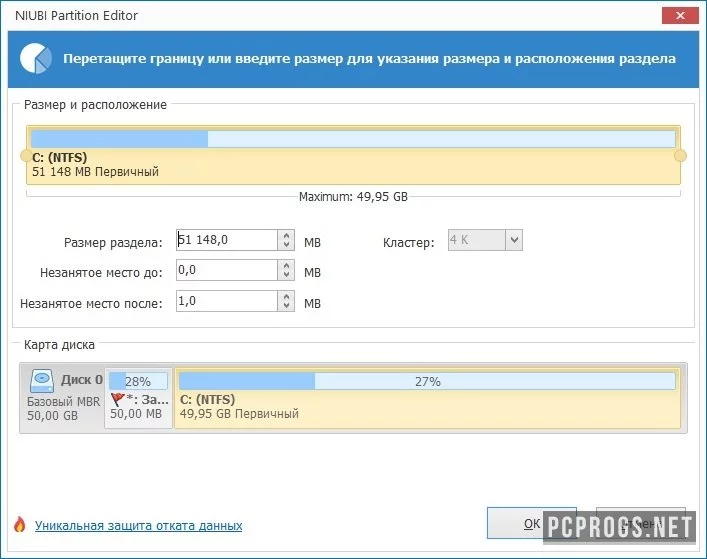Decrease unallocated space before value
707x559 pixels.
coord(286,275)
